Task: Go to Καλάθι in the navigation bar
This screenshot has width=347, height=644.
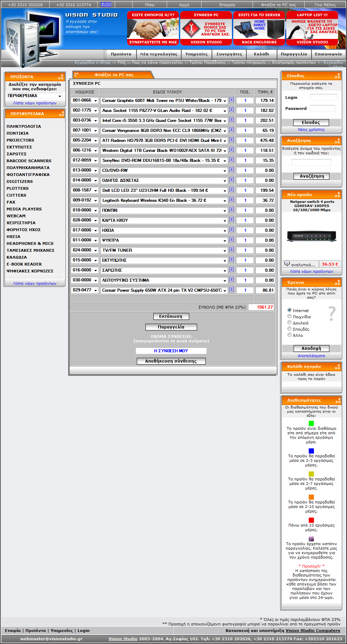Action: coord(262,54)
